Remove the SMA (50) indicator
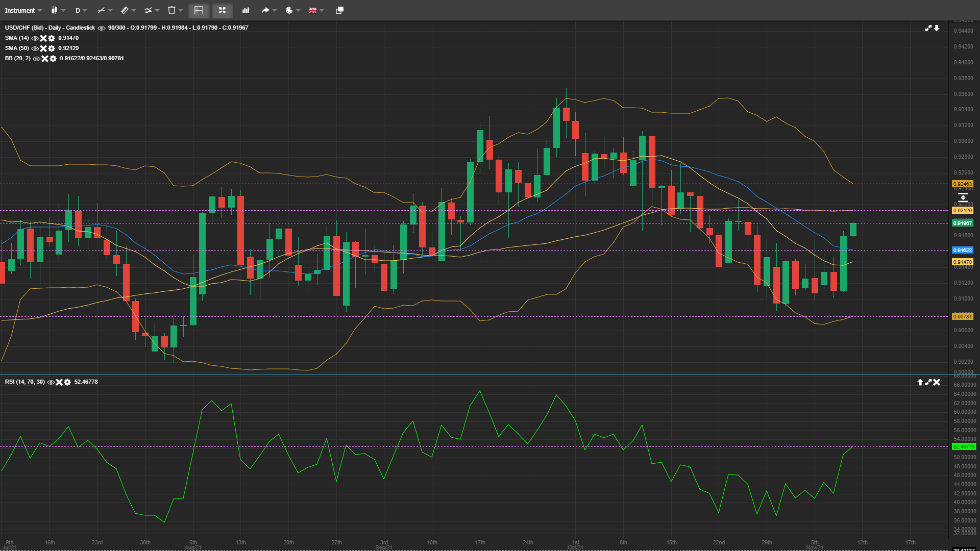Viewport: 980px width, 551px height. tap(43, 48)
